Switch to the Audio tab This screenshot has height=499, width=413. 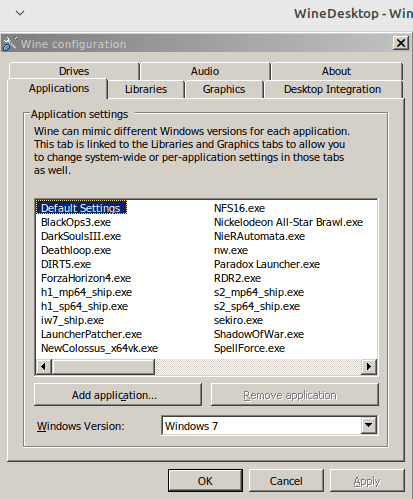[205, 71]
